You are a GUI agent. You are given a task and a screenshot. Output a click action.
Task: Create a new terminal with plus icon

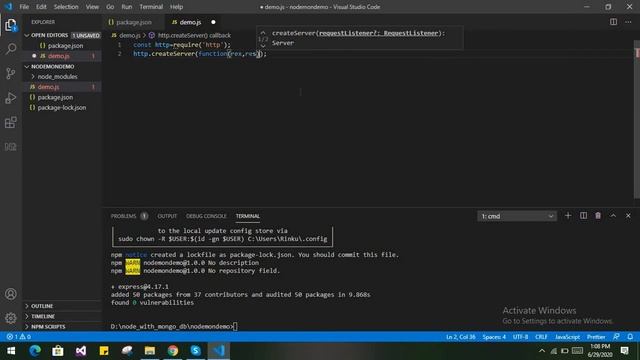tap(568, 216)
